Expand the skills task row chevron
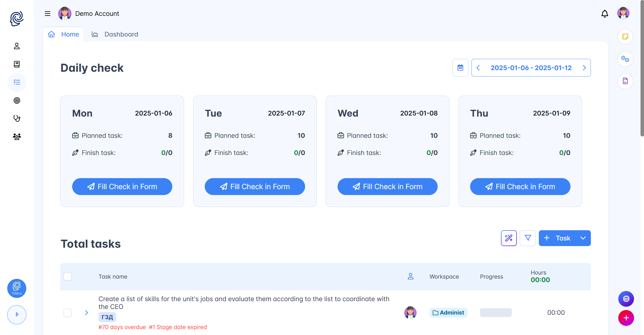The height and width of the screenshot is (335, 644). 86,313
